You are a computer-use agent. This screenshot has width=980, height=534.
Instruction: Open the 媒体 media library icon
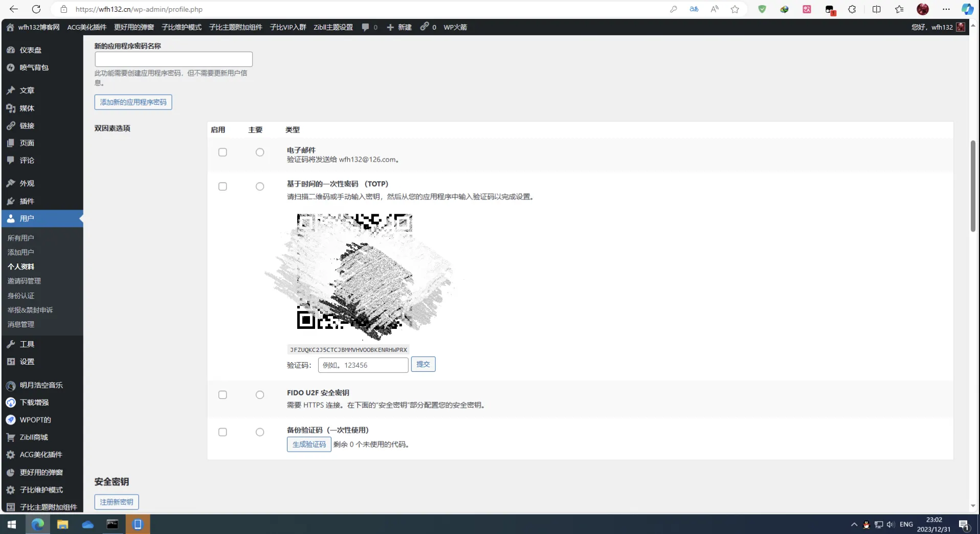coord(11,108)
